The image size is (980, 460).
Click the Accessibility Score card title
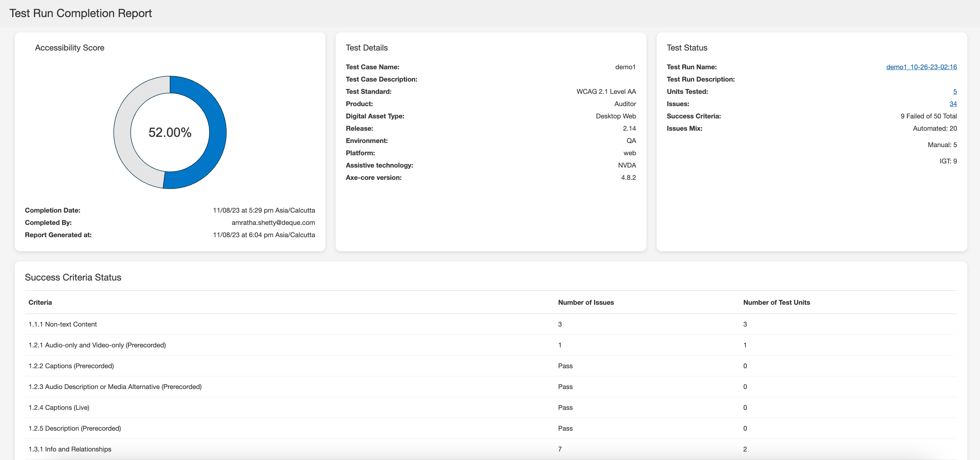70,48
